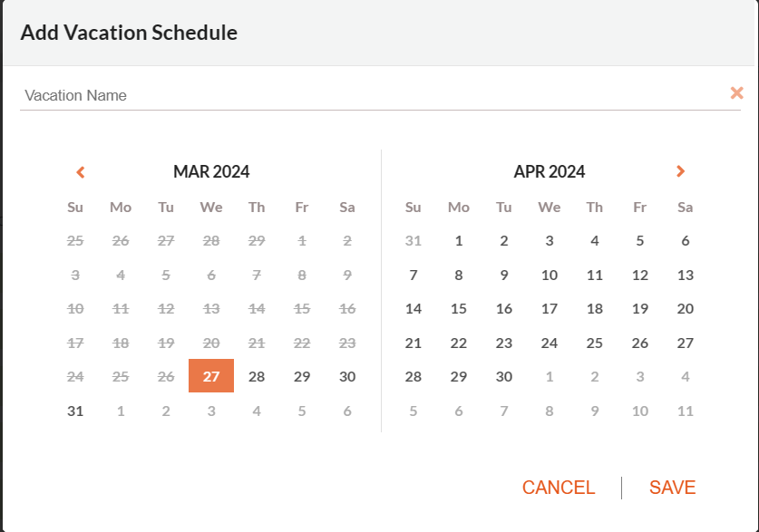Advance to next month using right arrow
This screenshot has height=532, width=759.
click(x=680, y=171)
